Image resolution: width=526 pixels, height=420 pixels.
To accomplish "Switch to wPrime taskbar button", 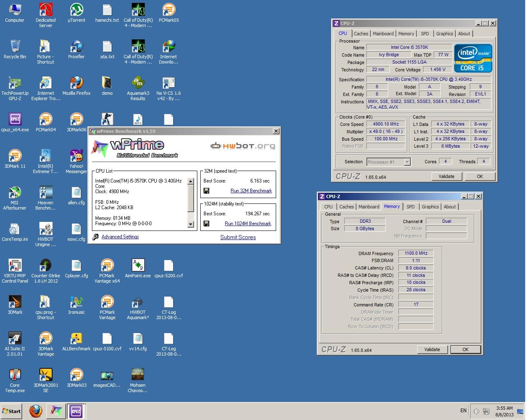I will pos(56,411).
